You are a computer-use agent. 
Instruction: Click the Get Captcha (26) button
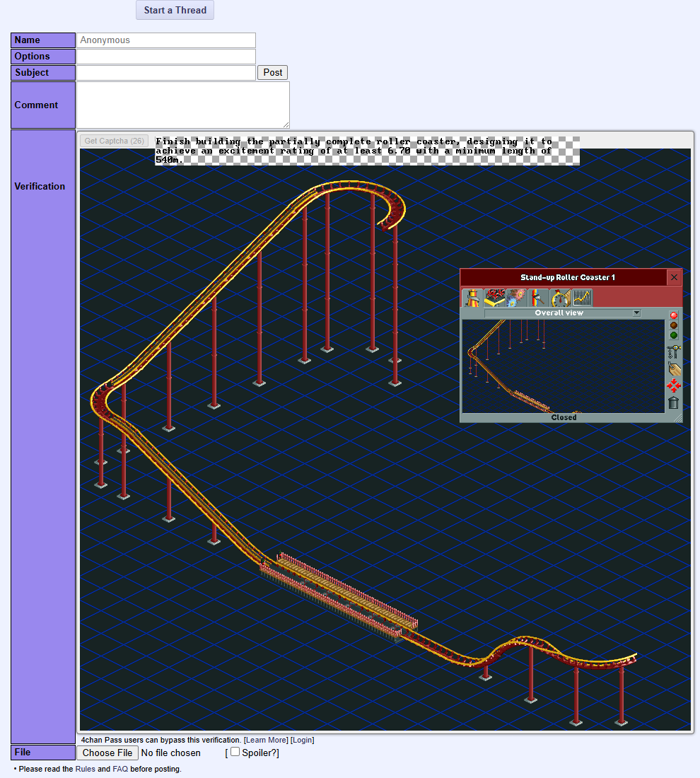pyautogui.click(x=114, y=141)
